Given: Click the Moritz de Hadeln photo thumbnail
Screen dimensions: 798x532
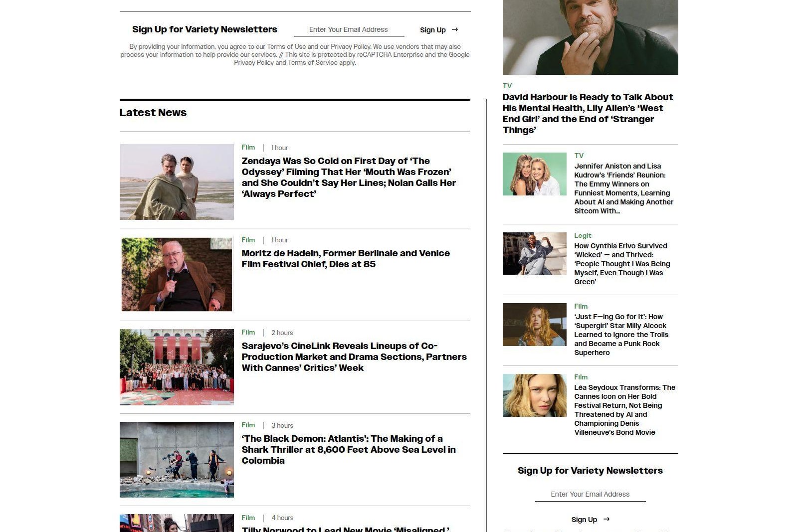Looking at the screenshot, I should tap(177, 274).
